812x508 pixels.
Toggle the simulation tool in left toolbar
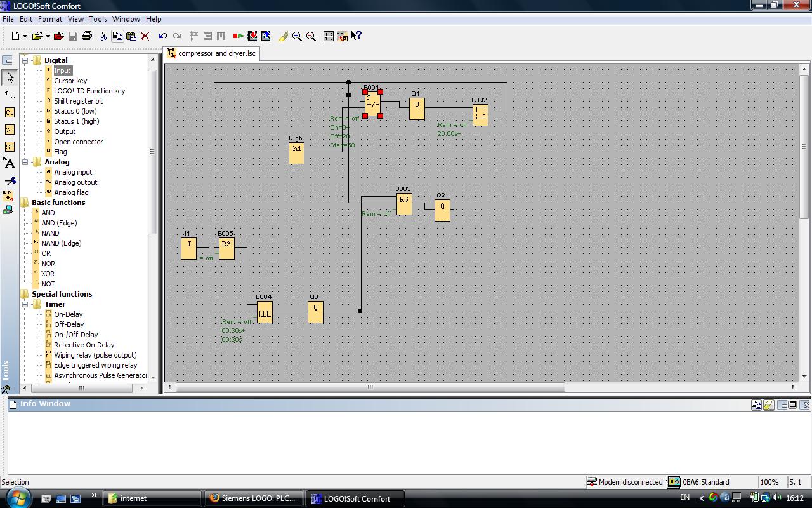pyautogui.click(x=8, y=196)
